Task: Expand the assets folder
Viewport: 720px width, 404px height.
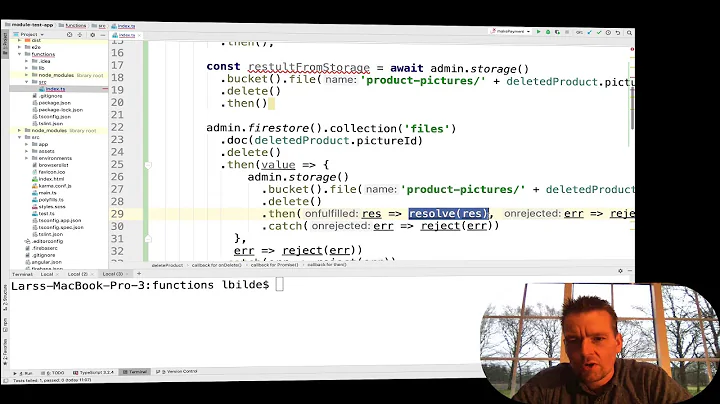Action: point(26,151)
